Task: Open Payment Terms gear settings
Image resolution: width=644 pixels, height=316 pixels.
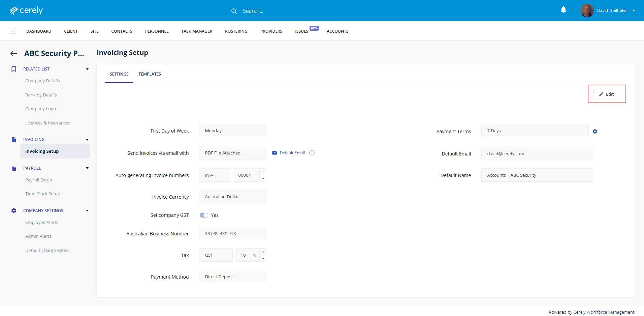Action: pos(595,131)
